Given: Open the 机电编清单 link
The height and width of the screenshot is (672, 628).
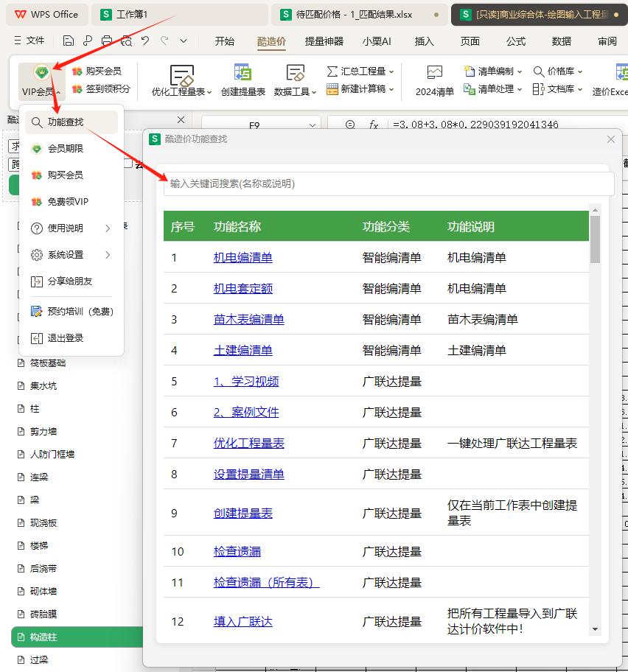Looking at the screenshot, I should (243, 258).
